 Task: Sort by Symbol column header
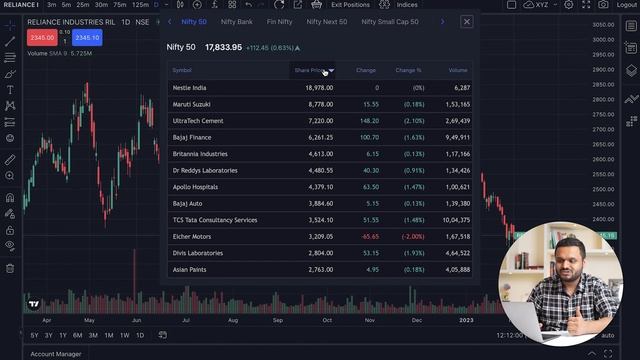182,70
